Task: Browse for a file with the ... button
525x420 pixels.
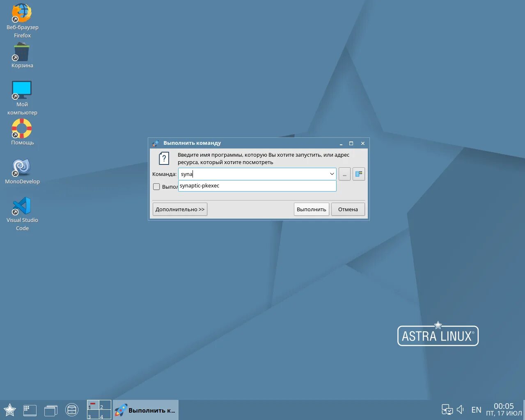Action: [x=344, y=174]
